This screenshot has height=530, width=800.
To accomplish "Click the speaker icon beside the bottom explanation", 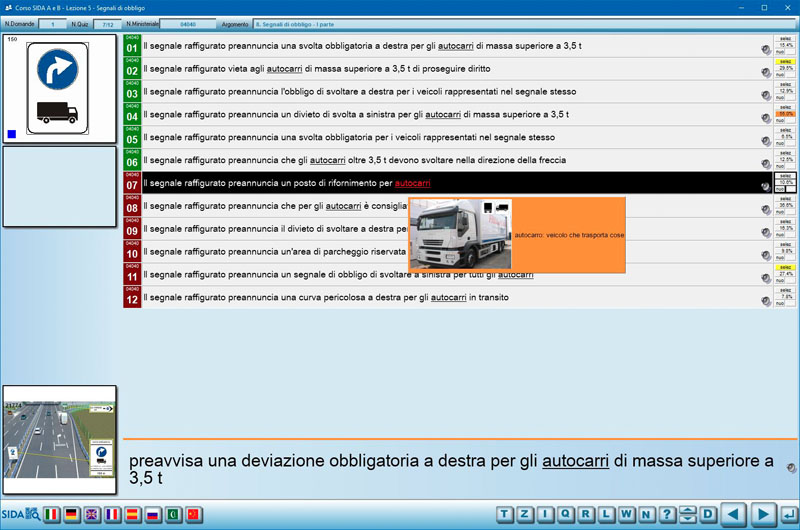I will click(x=791, y=468).
